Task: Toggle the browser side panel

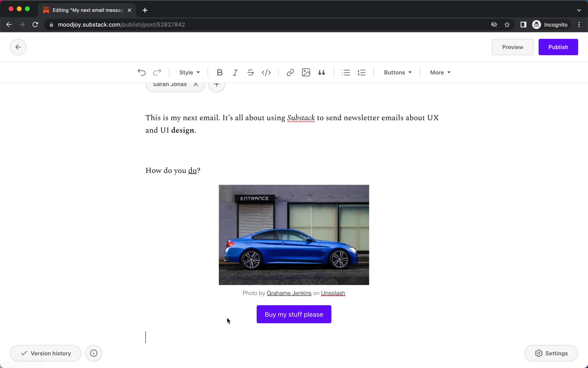Action: pos(523,25)
